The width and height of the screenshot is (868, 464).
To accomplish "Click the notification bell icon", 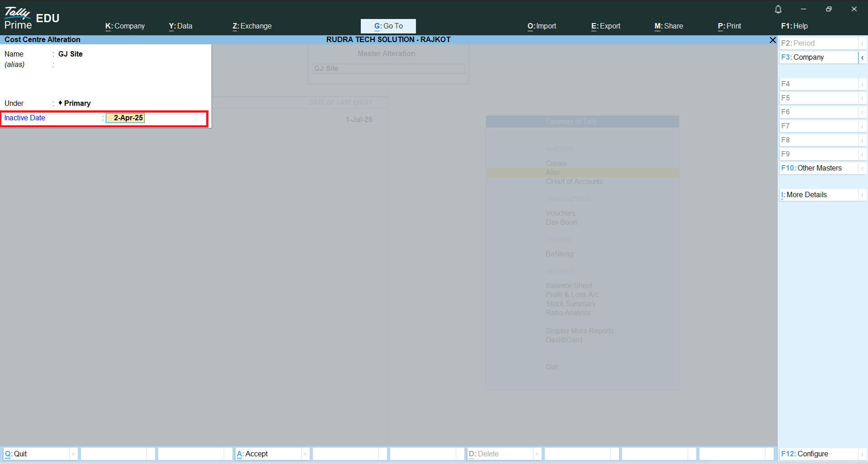I will tap(778, 9).
